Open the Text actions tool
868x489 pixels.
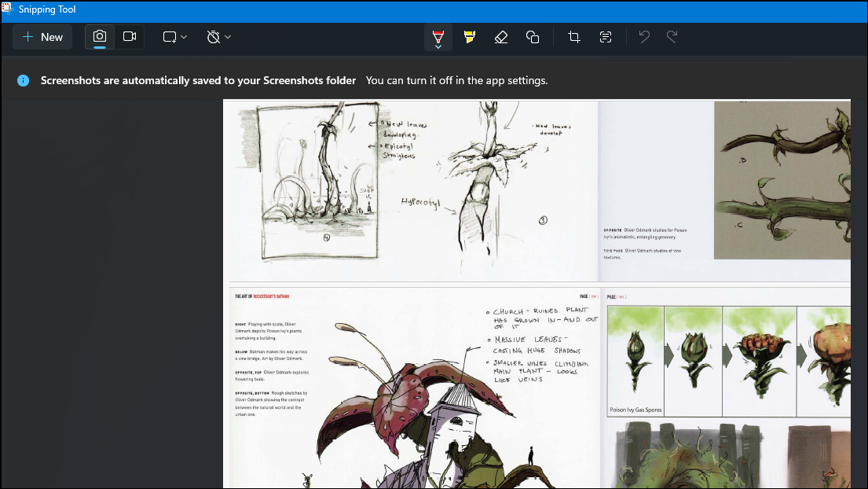click(606, 37)
